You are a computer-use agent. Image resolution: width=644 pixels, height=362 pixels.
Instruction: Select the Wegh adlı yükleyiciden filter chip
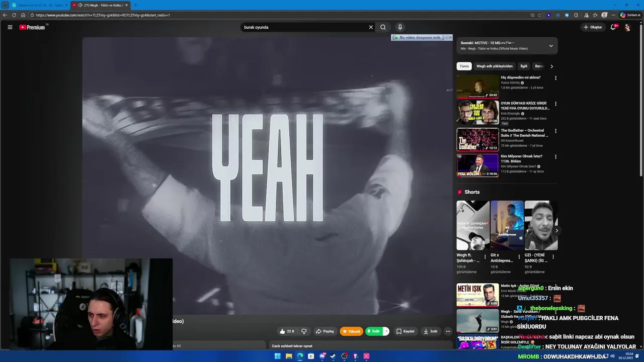coord(495,66)
